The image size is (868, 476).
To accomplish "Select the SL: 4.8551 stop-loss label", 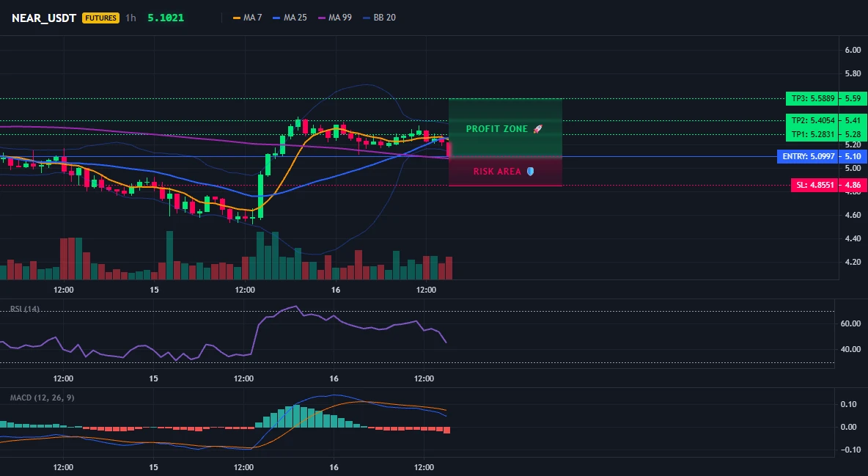I will coord(814,185).
